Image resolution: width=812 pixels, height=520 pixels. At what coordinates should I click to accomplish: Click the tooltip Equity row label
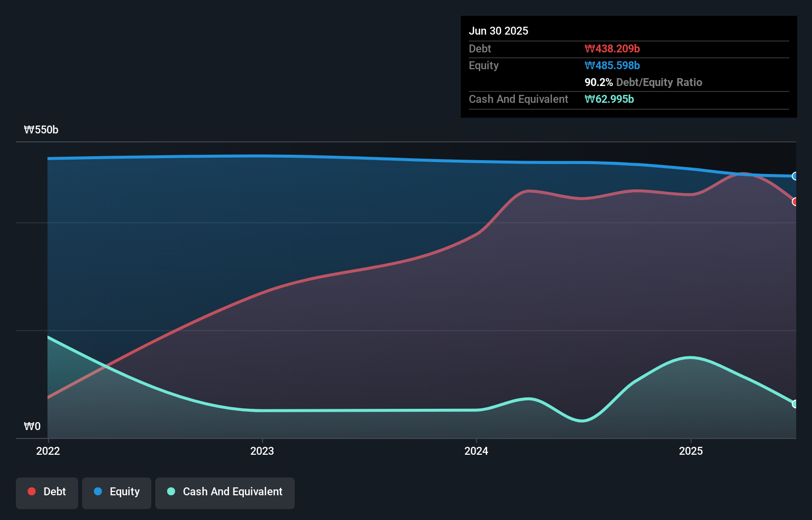click(x=484, y=65)
